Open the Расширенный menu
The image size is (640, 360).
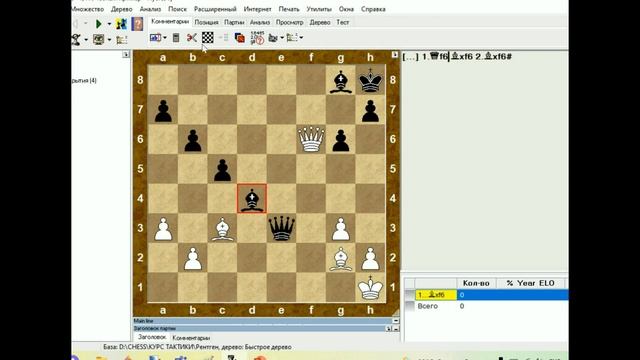(215, 9)
